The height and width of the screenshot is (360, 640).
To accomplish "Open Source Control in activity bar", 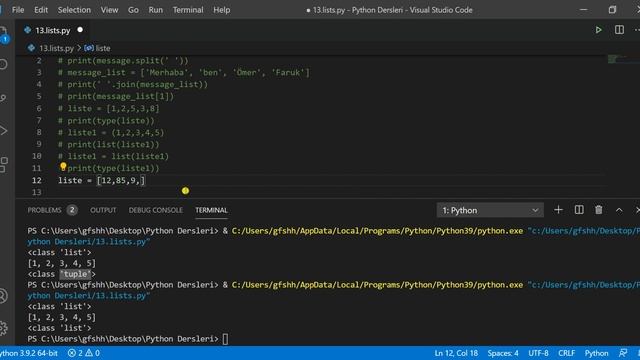I will tap(3, 98).
